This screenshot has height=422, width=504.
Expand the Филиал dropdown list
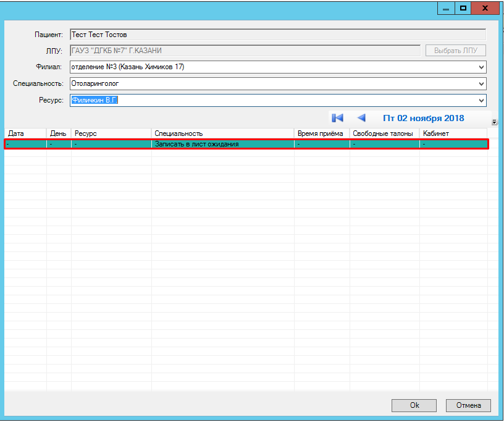[x=481, y=67]
